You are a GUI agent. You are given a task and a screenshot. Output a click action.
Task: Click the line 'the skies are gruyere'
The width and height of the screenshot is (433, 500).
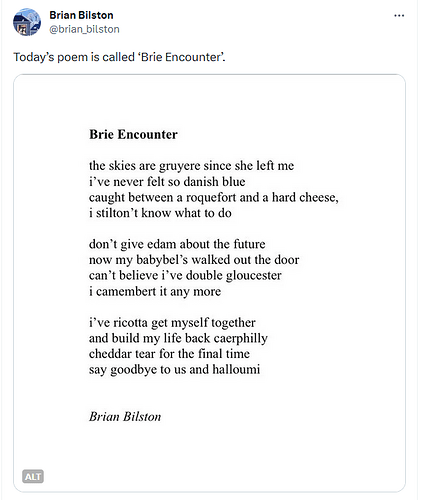pyautogui.click(x=191, y=166)
